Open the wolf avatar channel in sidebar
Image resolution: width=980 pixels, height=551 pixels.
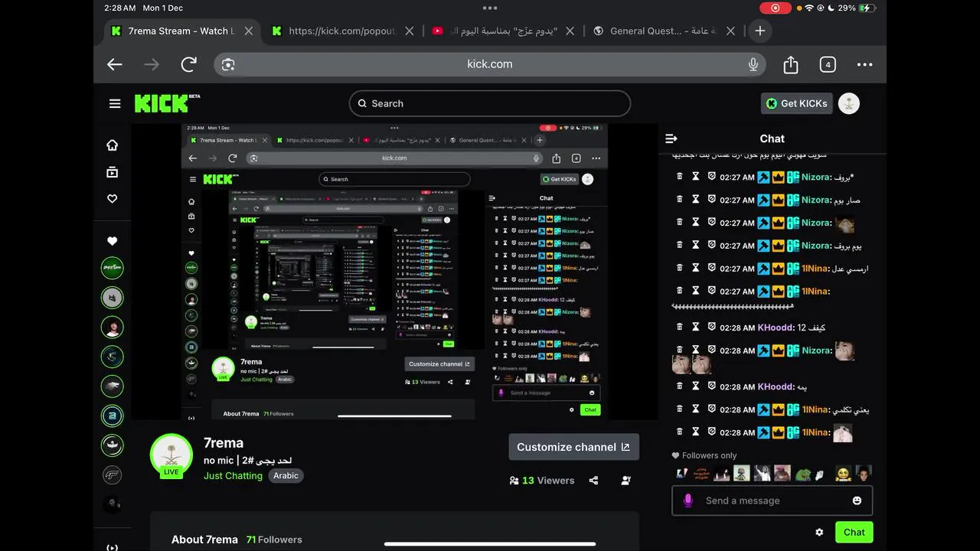(113, 386)
